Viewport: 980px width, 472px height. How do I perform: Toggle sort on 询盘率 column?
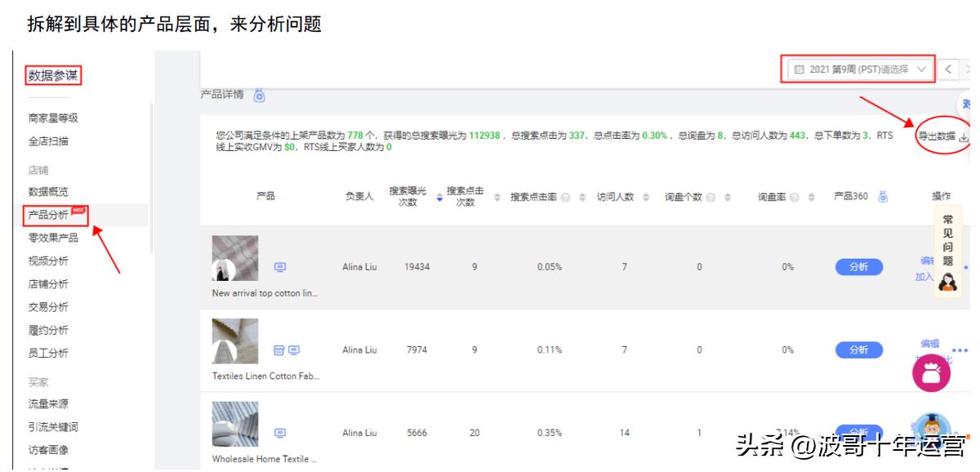[x=810, y=198]
